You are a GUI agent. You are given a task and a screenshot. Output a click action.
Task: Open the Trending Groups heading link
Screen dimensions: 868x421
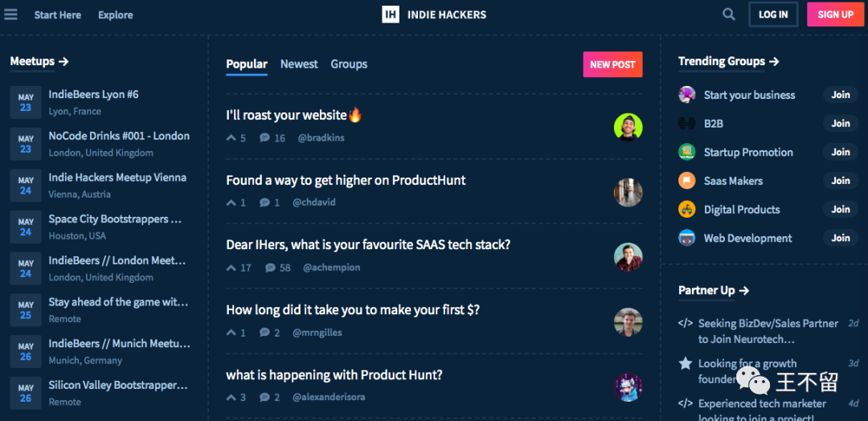click(728, 61)
